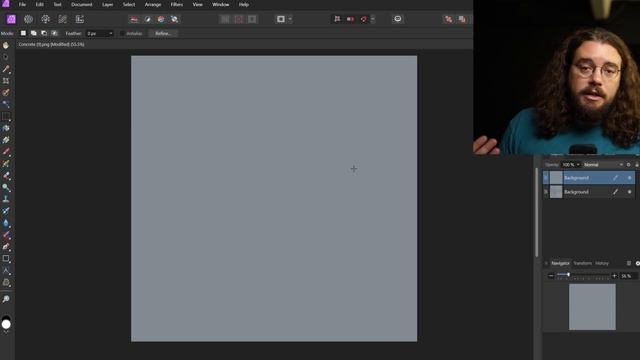Choose the New selection mode button

pos(23,33)
